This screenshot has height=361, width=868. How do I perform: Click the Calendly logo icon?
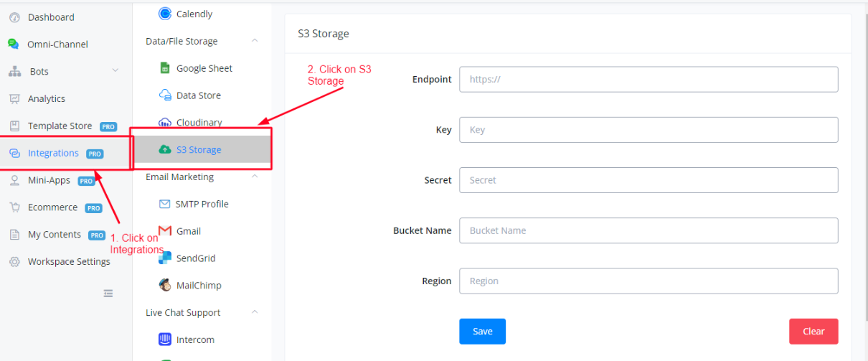point(165,14)
